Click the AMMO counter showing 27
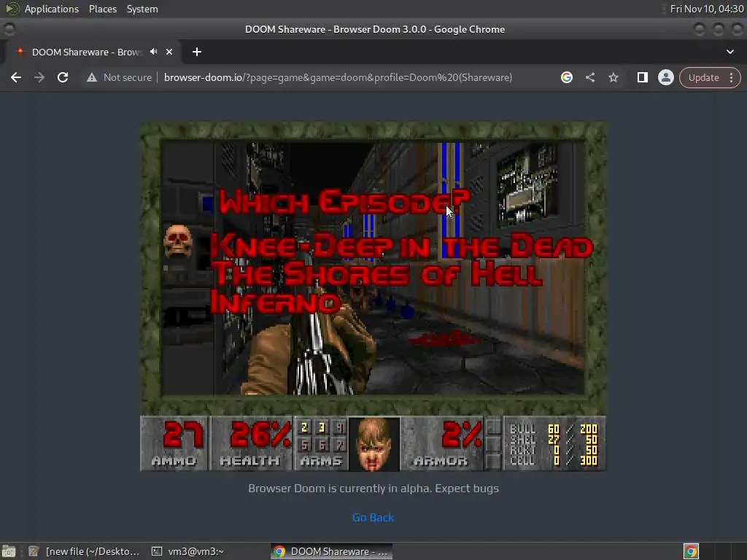Screen dimensions: 747x560 (174, 444)
